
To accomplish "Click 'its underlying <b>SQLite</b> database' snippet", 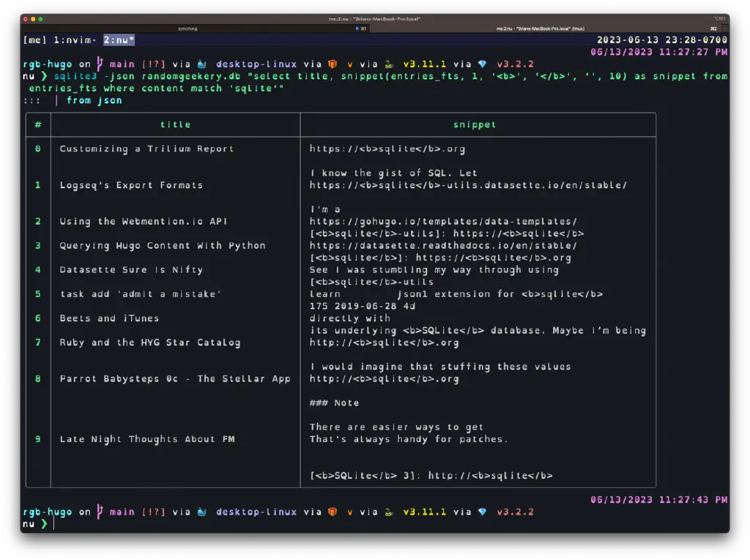I will 478,330.
